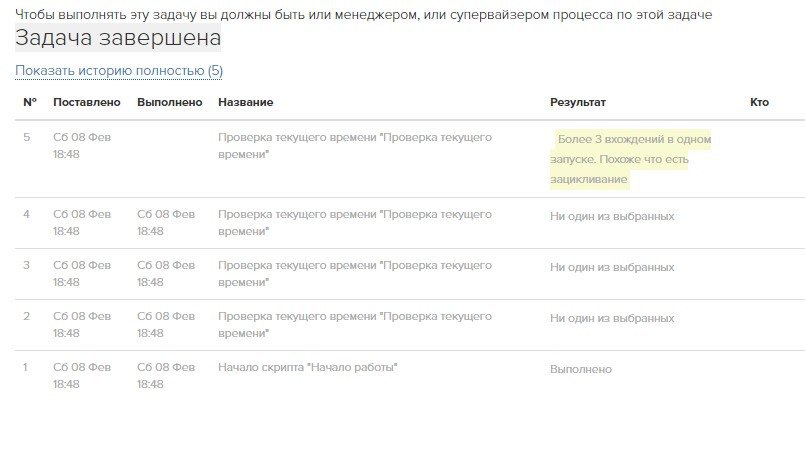Open the 'Показать историю полностью (5)' link
This screenshot has height=451, width=805.
pyautogui.click(x=119, y=70)
